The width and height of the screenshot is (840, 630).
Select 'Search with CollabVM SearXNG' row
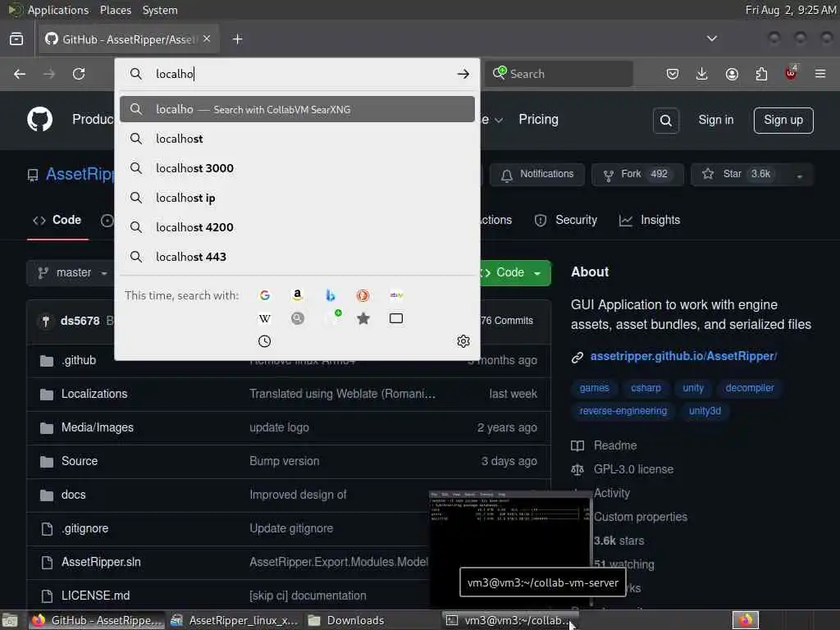pyautogui.click(x=297, y=109)
